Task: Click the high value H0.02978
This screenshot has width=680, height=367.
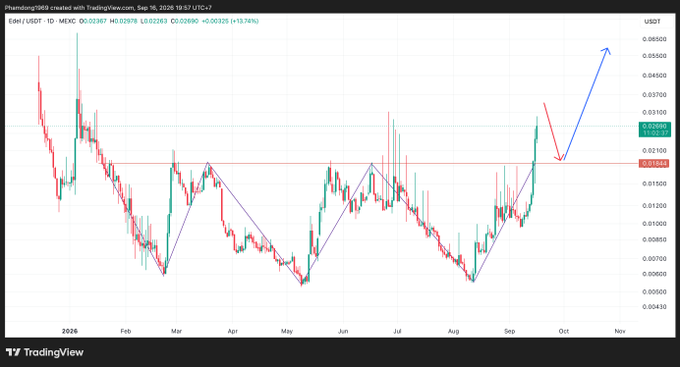Action: (124, 21)
